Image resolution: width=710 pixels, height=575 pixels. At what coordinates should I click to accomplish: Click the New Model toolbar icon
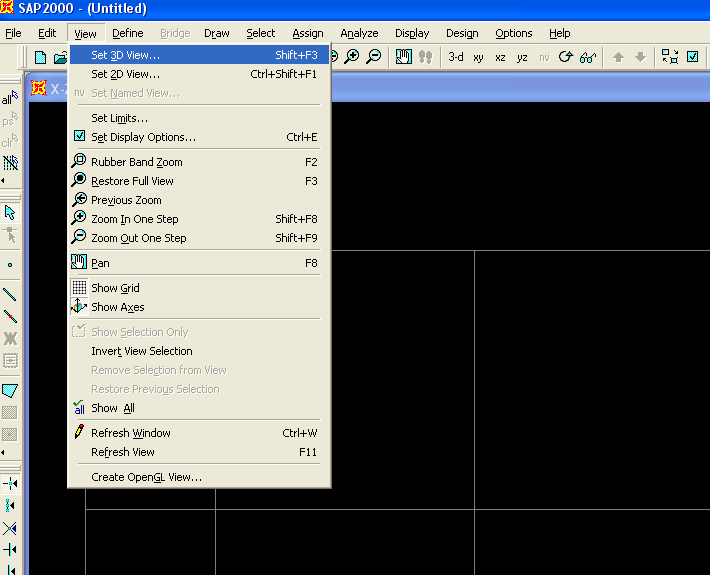(41, 58)
